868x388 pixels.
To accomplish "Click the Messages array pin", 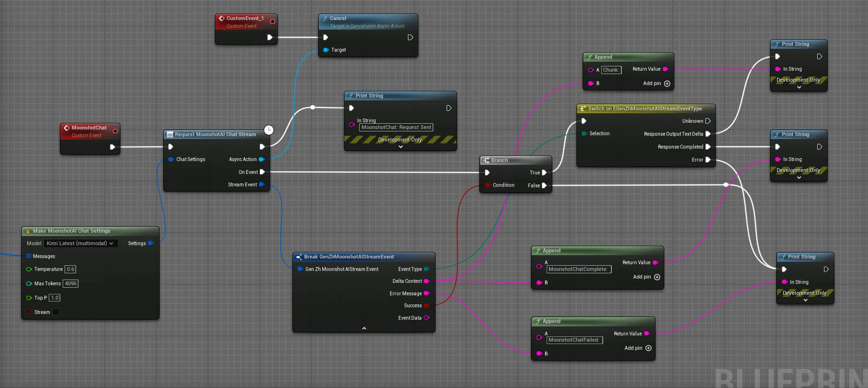I will click(29, 256).
